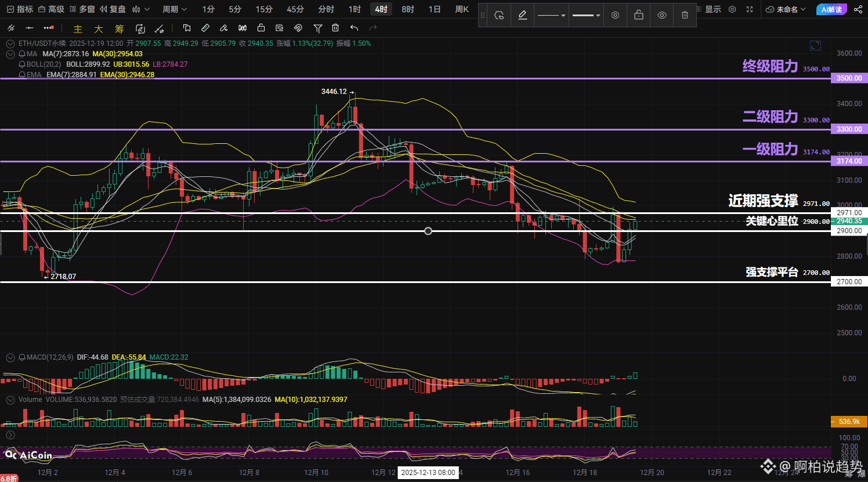Toggle the MA indicator alert bell
Screen dimensions: 868x482
[22, 54]
